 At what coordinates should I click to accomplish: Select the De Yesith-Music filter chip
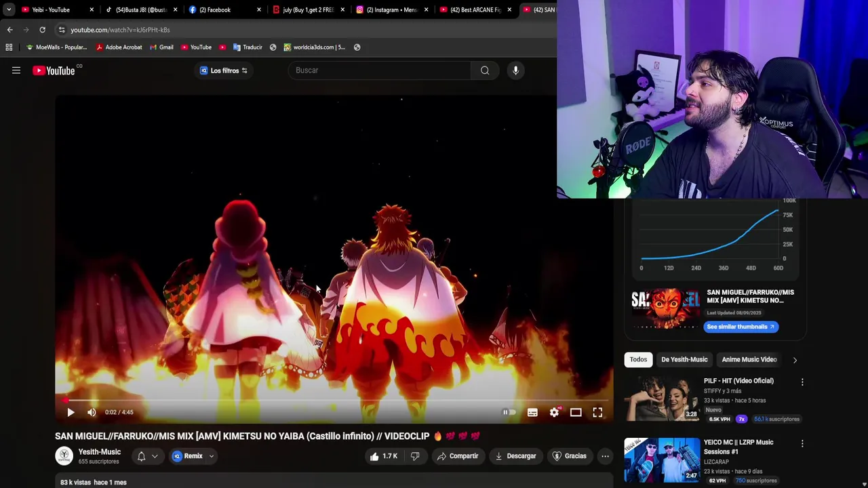point(684,360)
